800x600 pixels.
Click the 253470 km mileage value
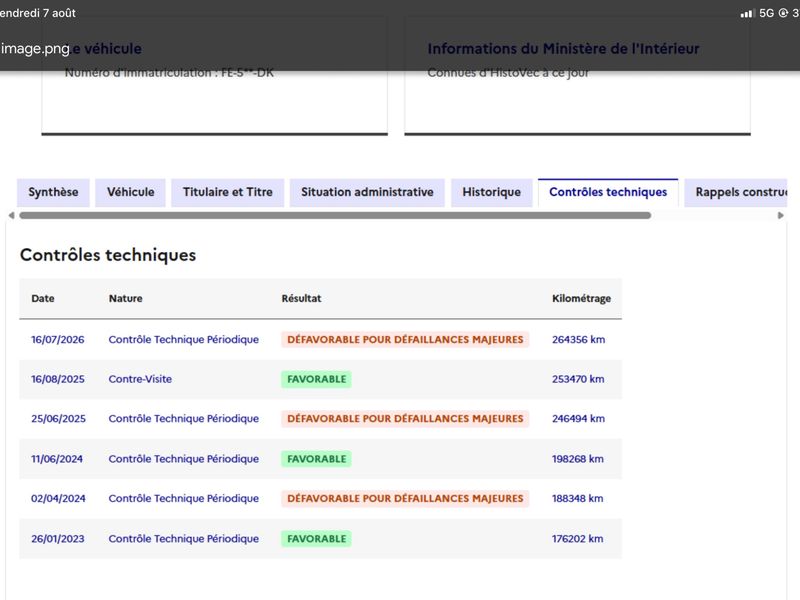pyautogui.click(x=578, y=379)
